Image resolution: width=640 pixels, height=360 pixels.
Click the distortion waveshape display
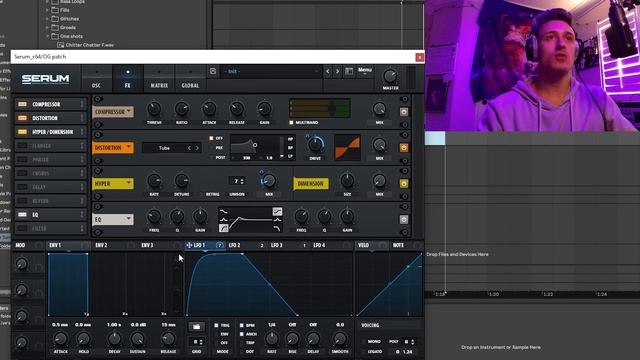pos(347,147)
